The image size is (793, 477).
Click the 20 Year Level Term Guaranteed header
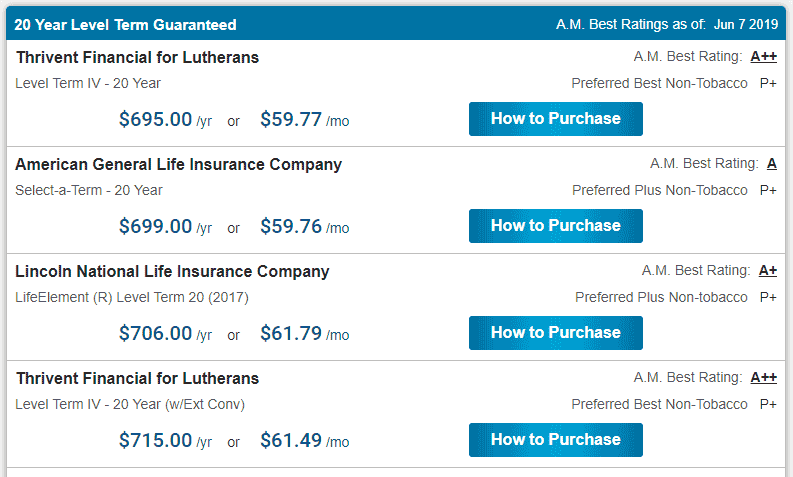[x=125, y=25]
